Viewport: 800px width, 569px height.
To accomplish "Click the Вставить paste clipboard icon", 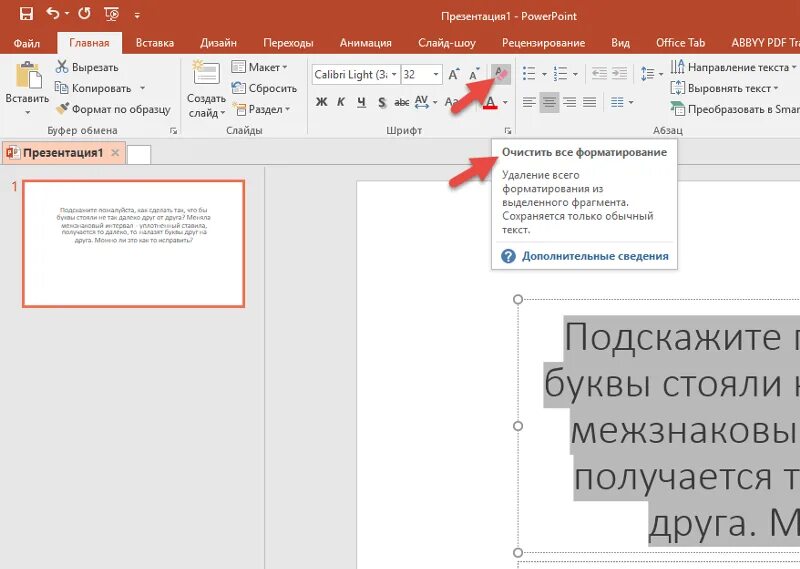I will pyautogui.click(x=28, y=75).
